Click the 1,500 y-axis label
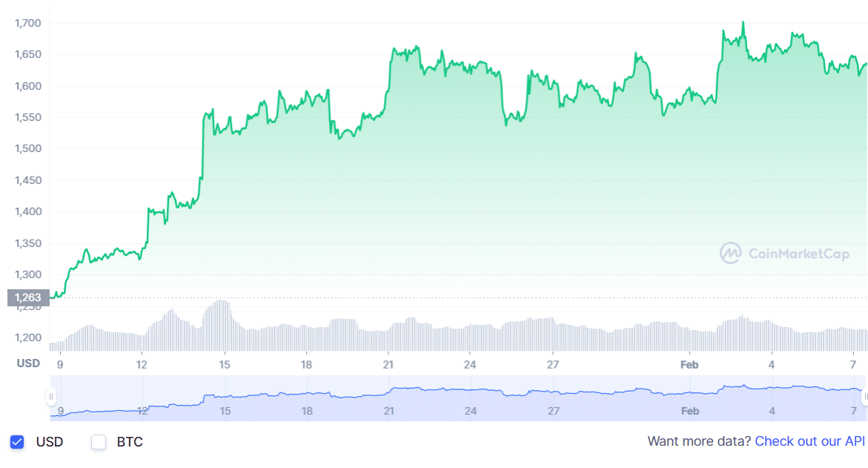The image size is (868, 468). point(27,149)
